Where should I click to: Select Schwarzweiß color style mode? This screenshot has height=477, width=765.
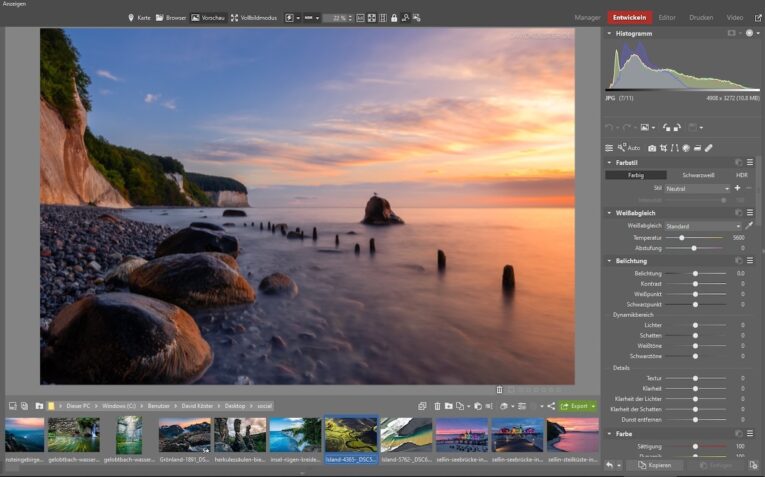(x=698, y=175)
